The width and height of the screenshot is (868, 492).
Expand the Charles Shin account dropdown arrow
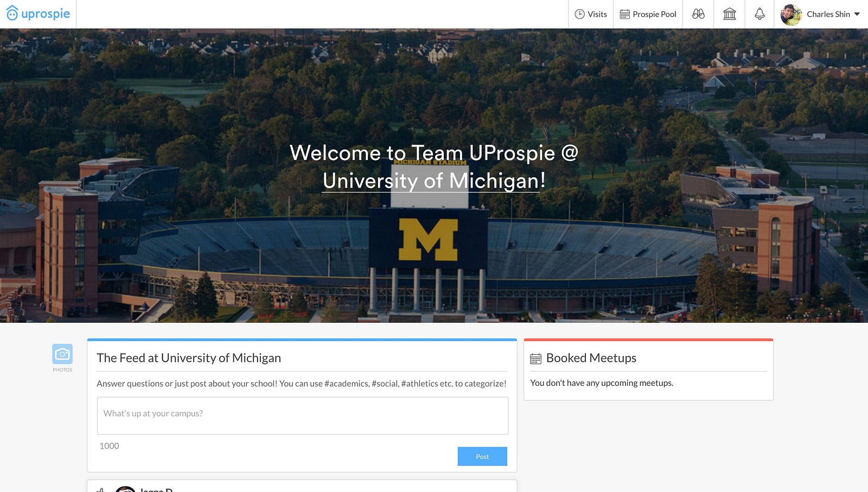(857, 14)
